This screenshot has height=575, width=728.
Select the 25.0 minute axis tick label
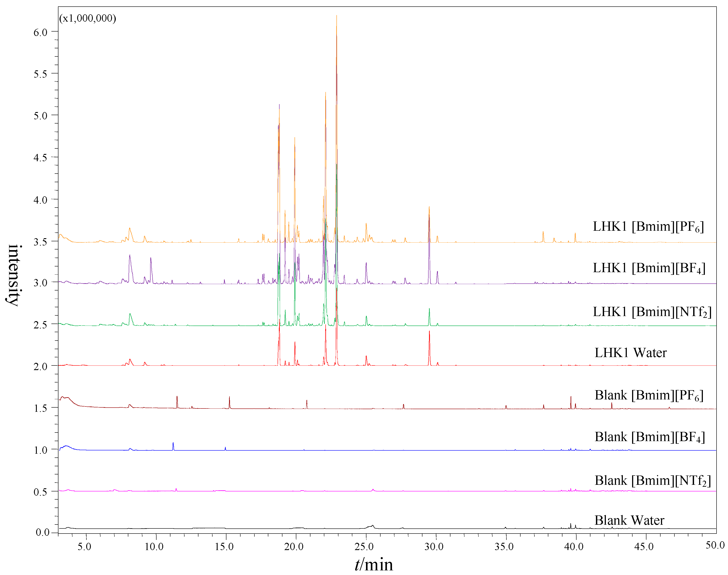pyautogui.click(x=364, y=547)
